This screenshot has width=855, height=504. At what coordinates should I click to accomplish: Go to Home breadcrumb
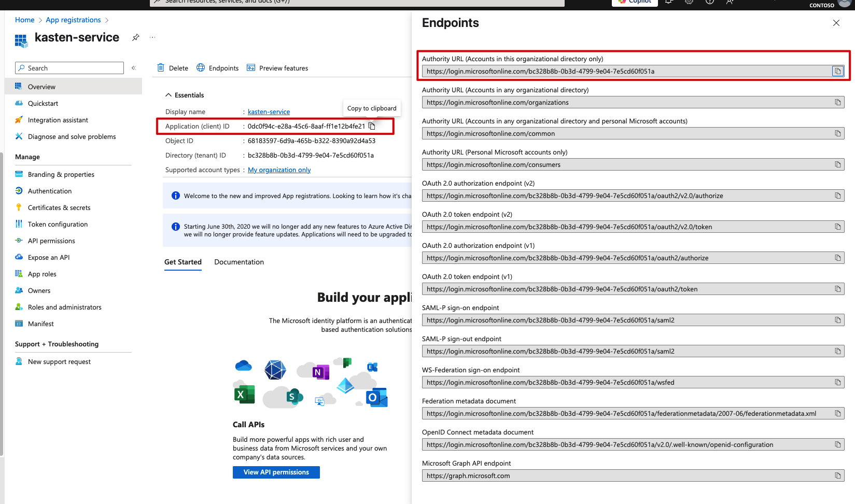(24, 20)
